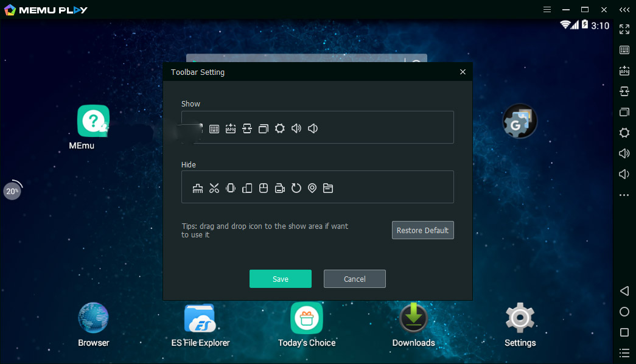Click the 20% floating progress circle
636x364 pixels.
[12, 191]
